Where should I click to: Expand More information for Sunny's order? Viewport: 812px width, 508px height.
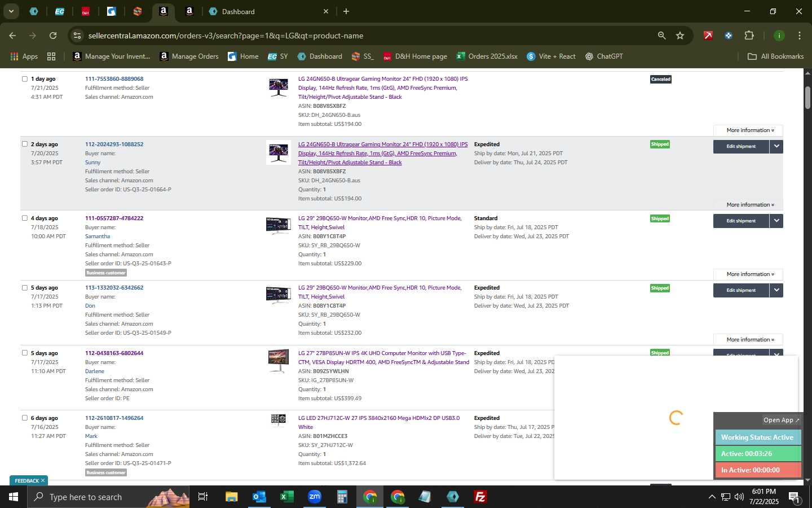(x=749, y=205)
